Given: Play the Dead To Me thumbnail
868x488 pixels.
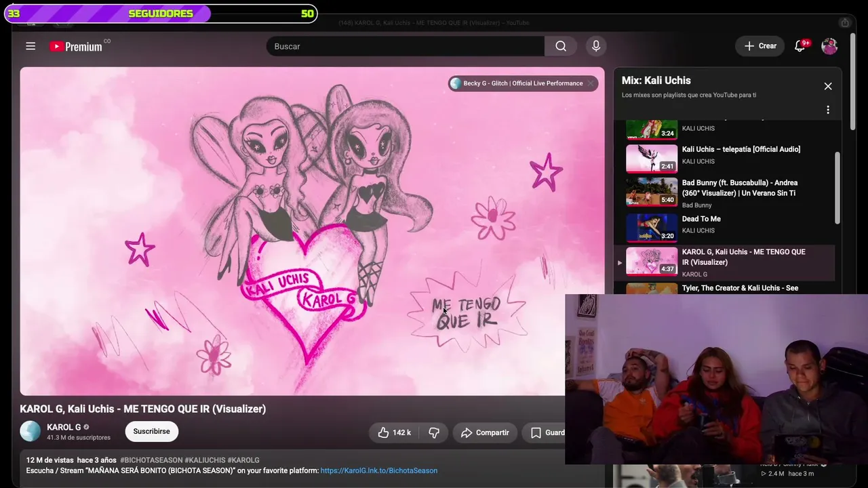Looking at the screenshot, I should (x=652, y=228).
